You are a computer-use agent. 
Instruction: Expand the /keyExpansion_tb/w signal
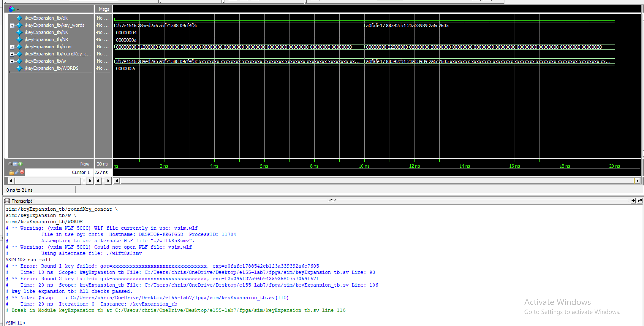point(12,61)
